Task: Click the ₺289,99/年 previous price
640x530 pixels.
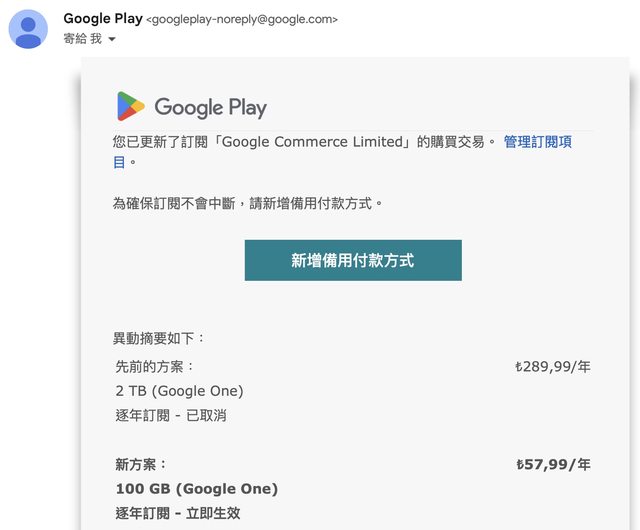Action: click(552, 366)
